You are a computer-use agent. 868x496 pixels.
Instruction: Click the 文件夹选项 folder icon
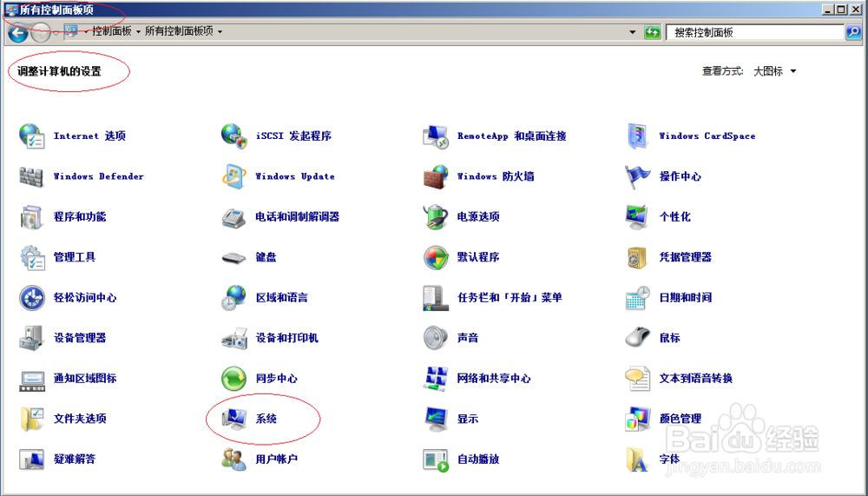coord(31,419)
